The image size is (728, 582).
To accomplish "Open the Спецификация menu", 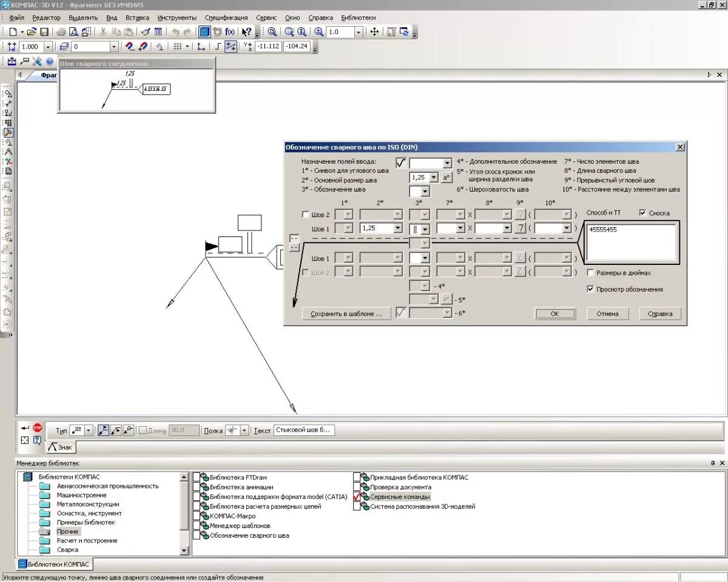I will coord(226,18).
